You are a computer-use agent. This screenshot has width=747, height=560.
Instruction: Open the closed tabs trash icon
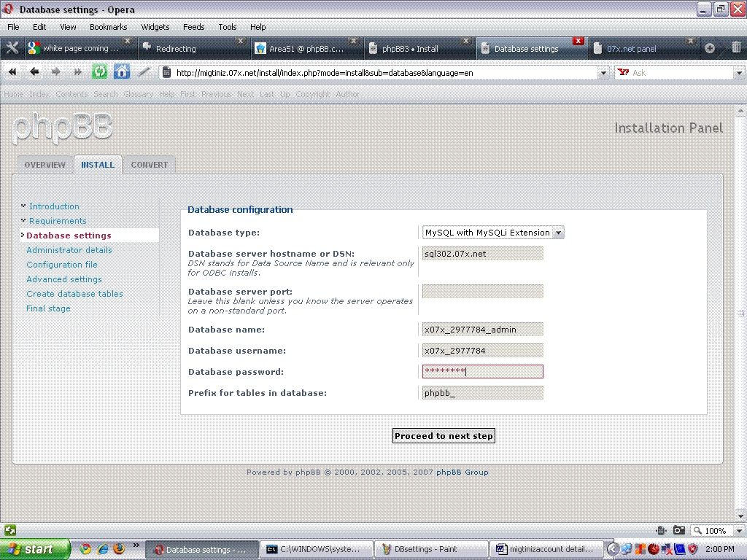[736, 47]
